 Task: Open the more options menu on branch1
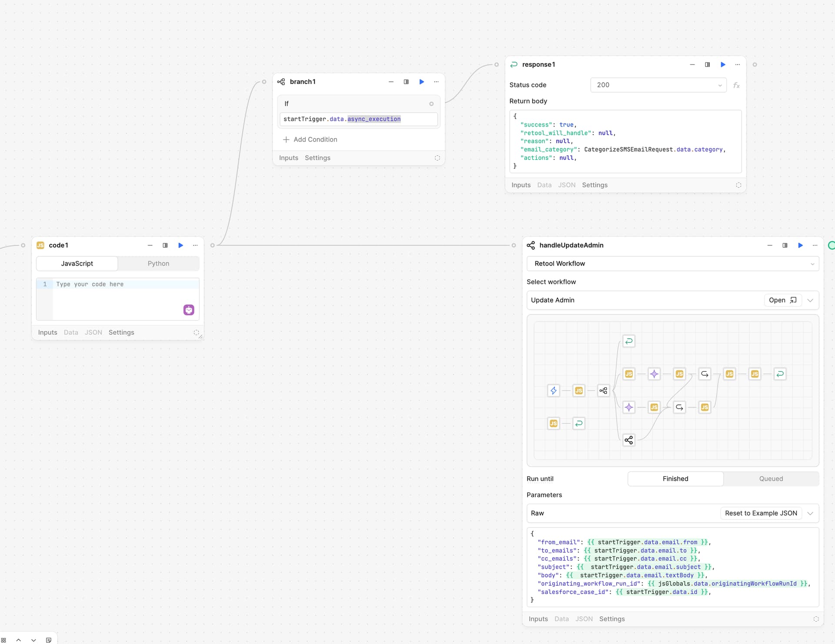pos(436,82)
